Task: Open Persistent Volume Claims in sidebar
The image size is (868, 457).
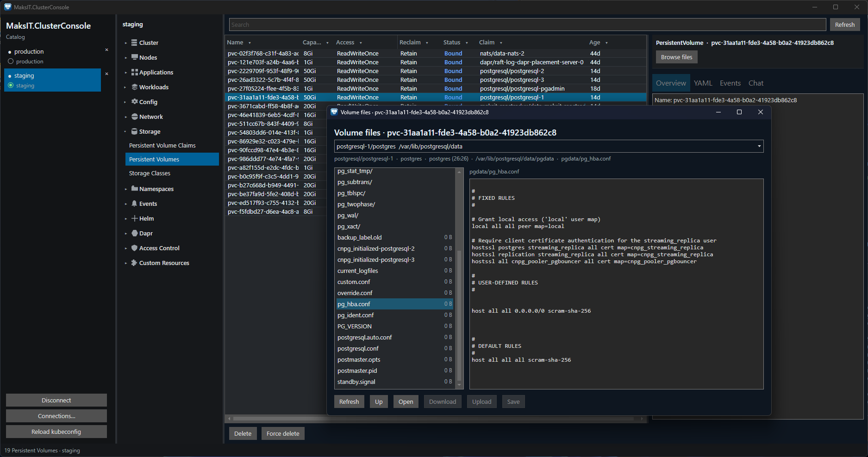Action: (162, 145)
